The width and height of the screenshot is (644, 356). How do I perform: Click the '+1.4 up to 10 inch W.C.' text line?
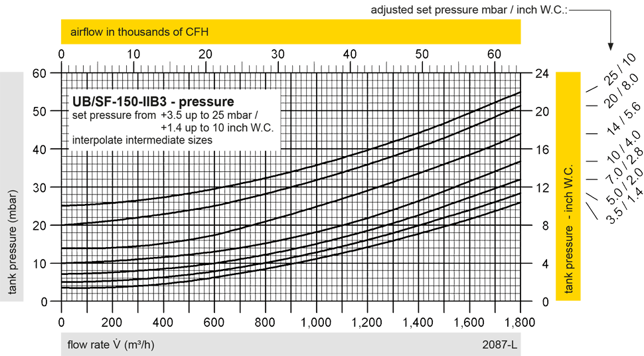(217, 128)
